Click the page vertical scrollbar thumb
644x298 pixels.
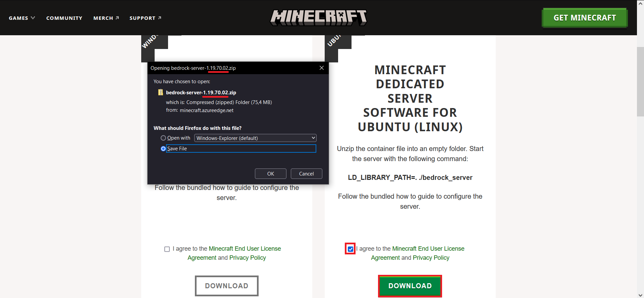[x=640, y=82]
